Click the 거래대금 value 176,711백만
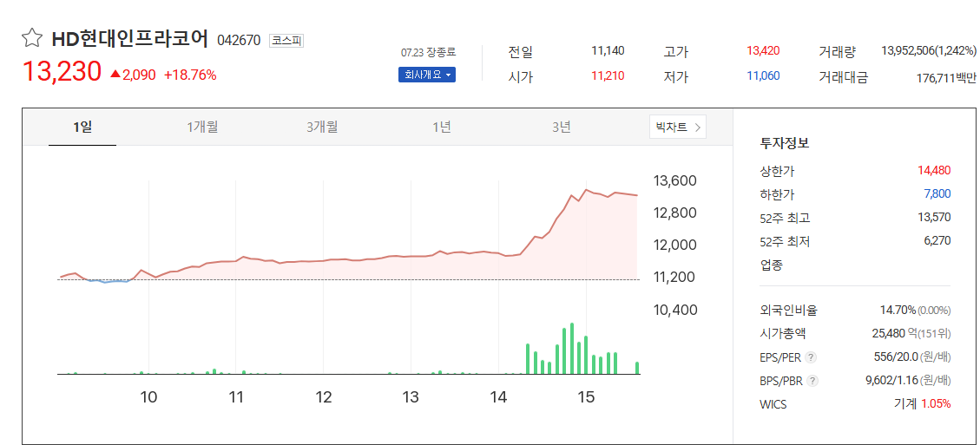Screen dimensions: 980x445 pos(946,77)
